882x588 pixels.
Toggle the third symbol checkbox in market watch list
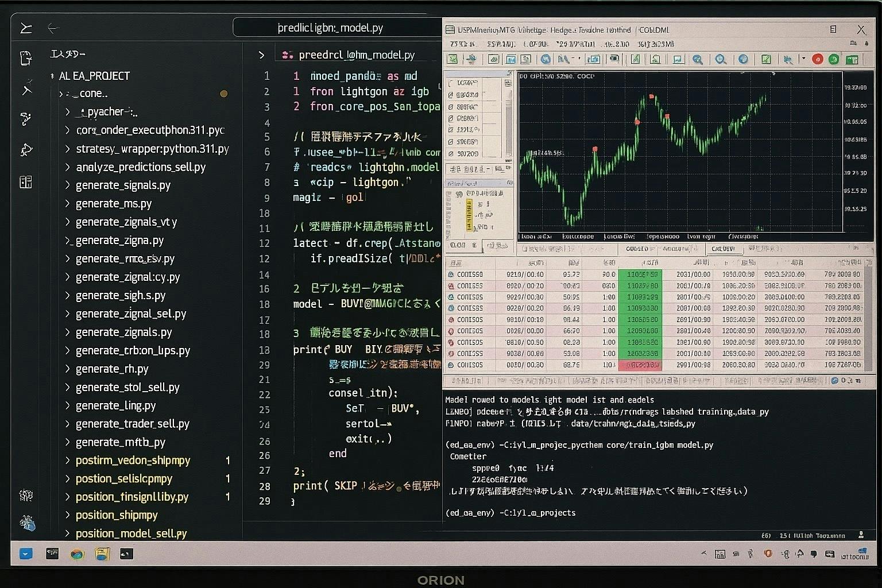[451, 107]
